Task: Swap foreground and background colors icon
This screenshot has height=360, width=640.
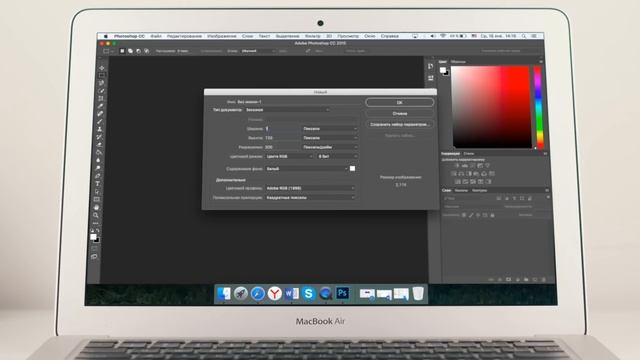Action: 98,231
